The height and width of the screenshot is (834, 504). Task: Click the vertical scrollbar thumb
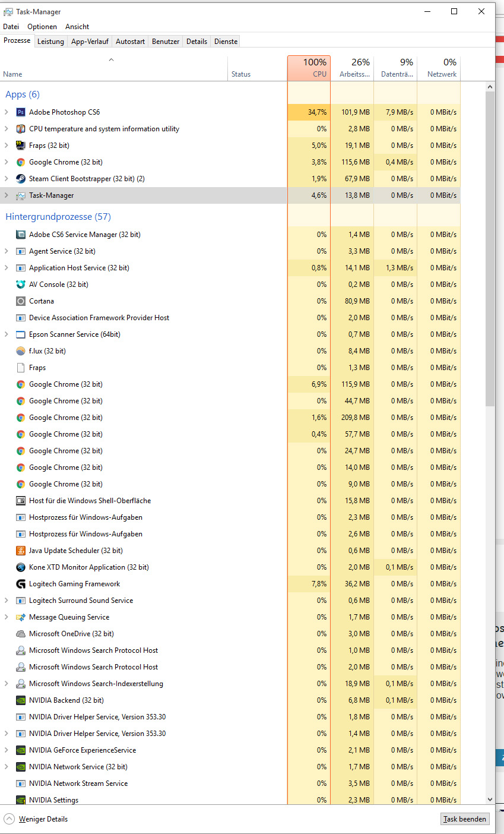click(x=490, y=249)
